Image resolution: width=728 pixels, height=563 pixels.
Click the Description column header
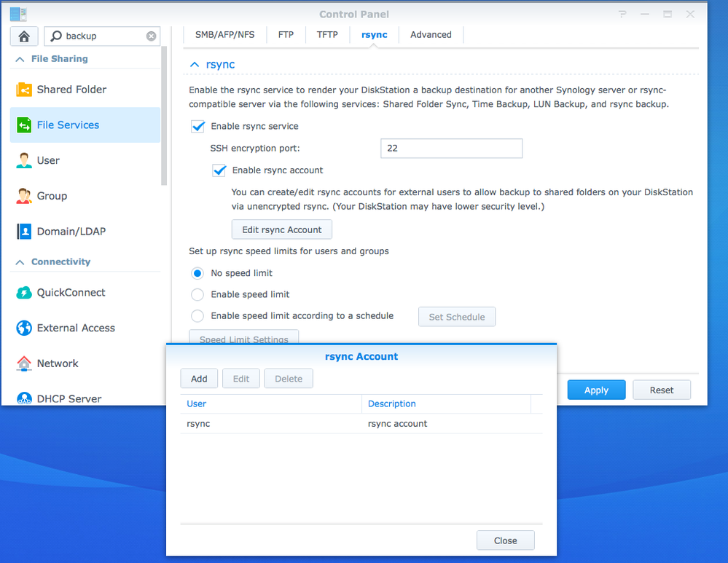[x=446, y=403]
